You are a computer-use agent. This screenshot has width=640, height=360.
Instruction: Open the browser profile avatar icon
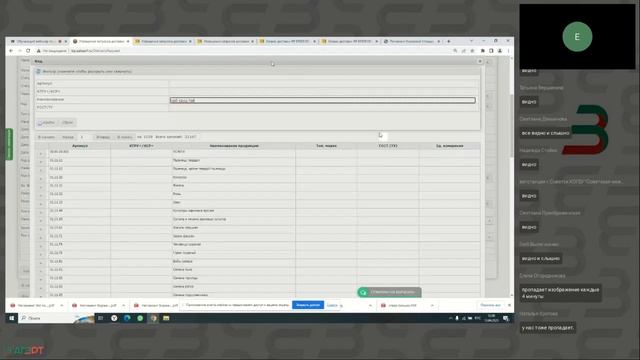point(500,51)
